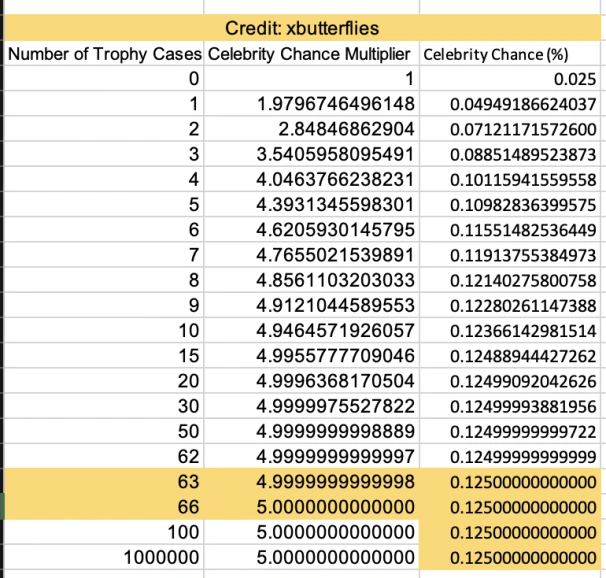The width and height of the screenshot is (606, 578).
Task: Select the cell 0.07121171572600
Action: coord(510,129)
